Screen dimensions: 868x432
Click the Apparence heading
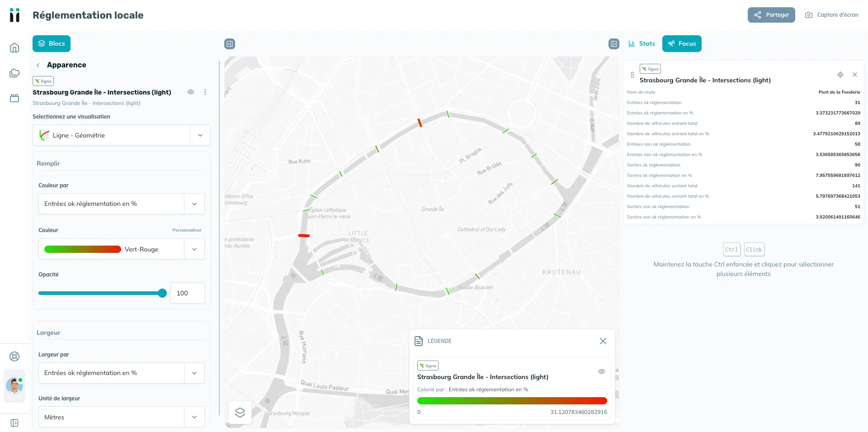(66, 65)
